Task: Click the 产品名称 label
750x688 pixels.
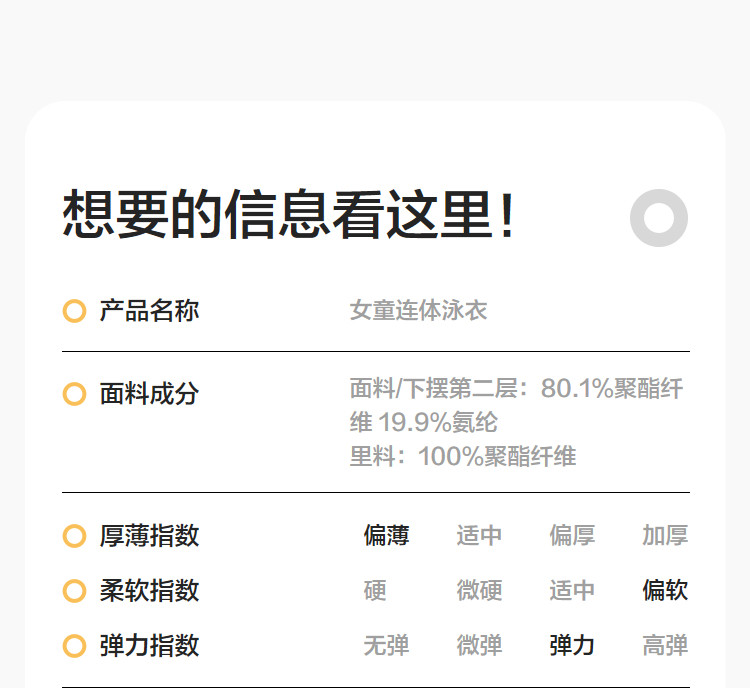Action: click(x=149, y=311)
